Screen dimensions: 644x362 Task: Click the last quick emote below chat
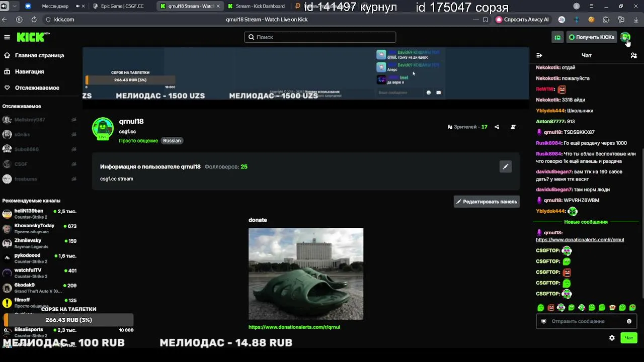[632, 307]
